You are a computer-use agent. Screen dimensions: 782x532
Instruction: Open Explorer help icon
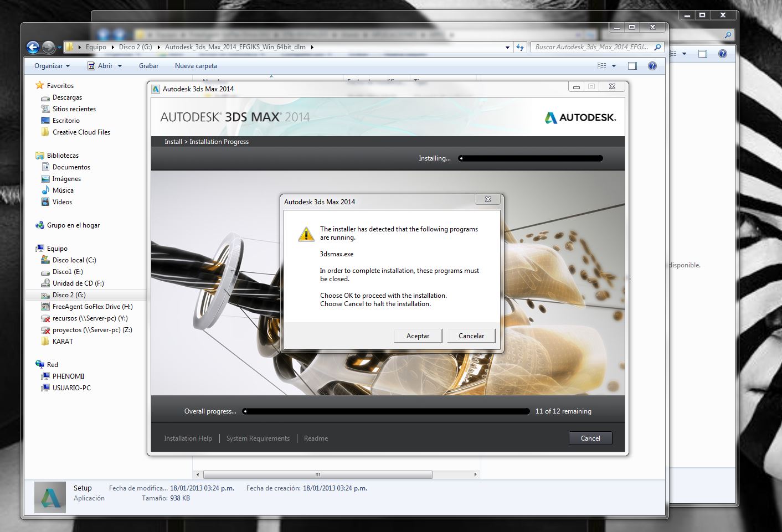tap(652, 66)
